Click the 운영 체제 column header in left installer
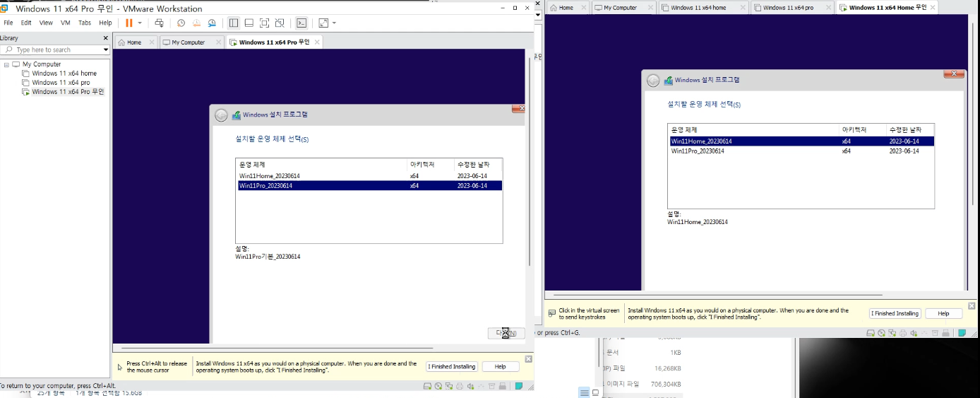The image size is (980, 398). tap(322, 165)
